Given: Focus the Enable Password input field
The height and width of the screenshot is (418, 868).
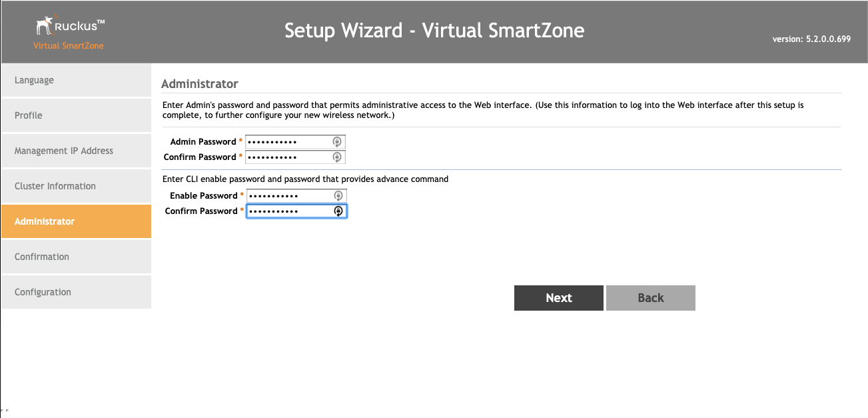Looking at the screenshot, I should 289,195.
